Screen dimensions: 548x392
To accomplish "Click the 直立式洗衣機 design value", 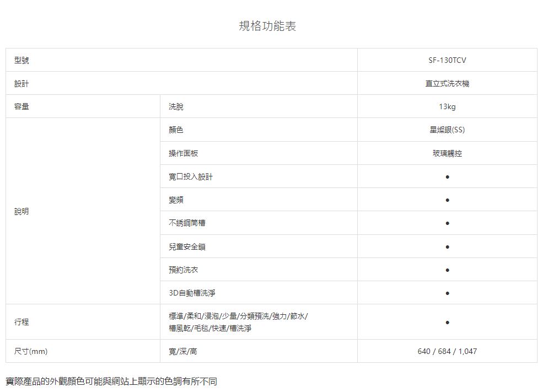I will 447,84.
